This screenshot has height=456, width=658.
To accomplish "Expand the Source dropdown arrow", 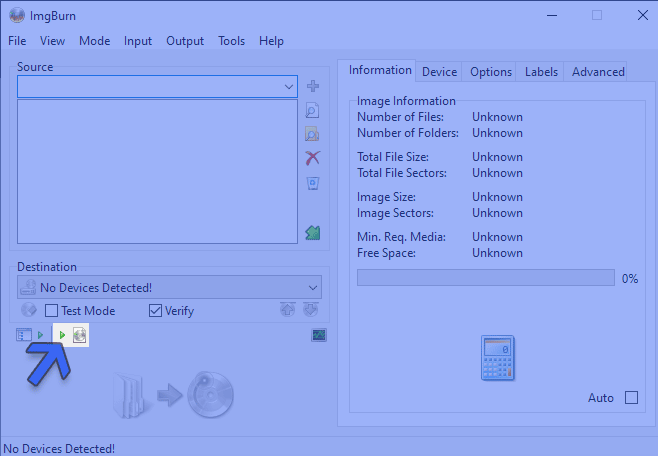I will click(289, 87).
